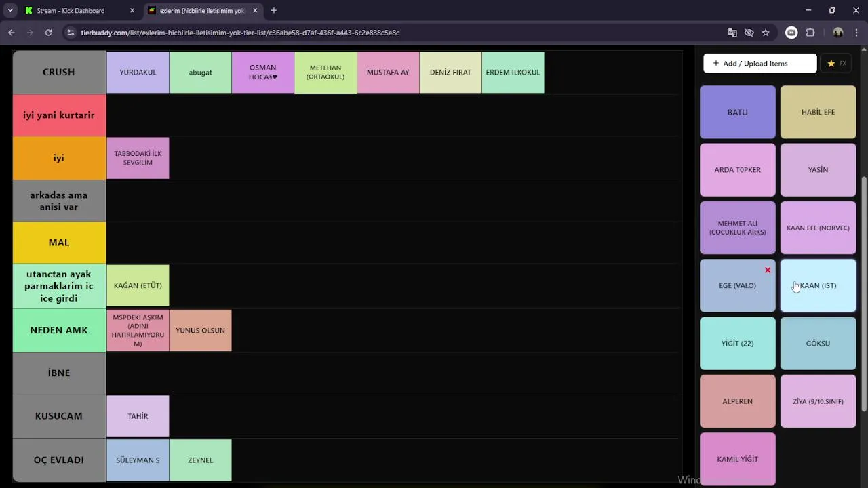
Task: Go back in browser history
Action: point(12,33)
